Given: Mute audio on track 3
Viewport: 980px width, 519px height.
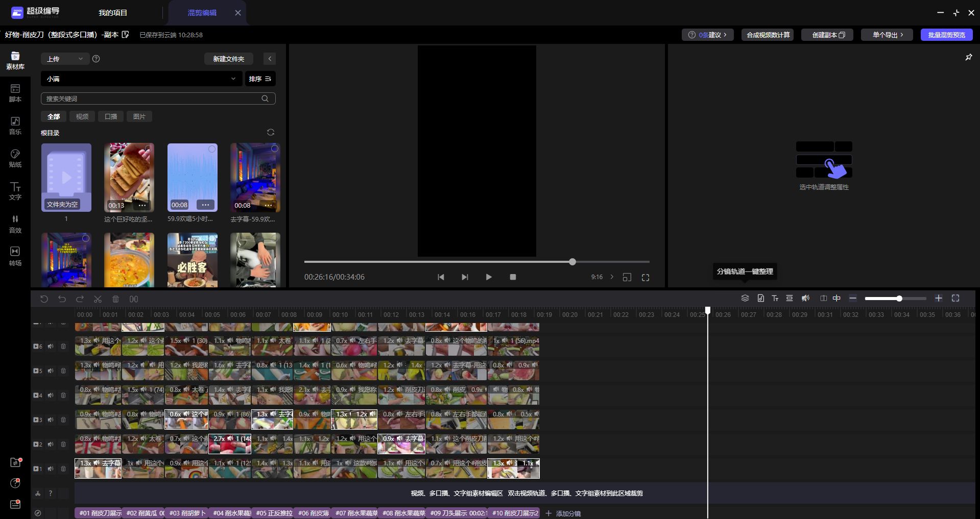Looking at the screenshot, I should coord(51,419).
